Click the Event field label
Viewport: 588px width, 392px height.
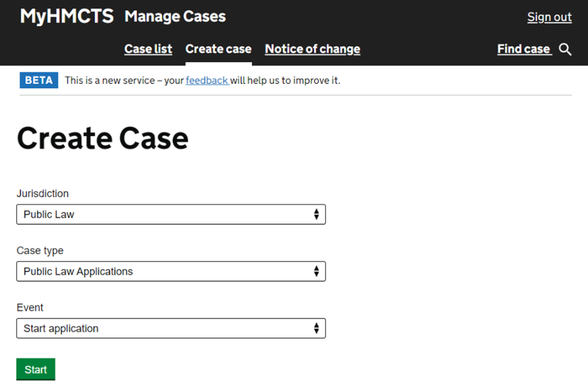pos(30,307)
